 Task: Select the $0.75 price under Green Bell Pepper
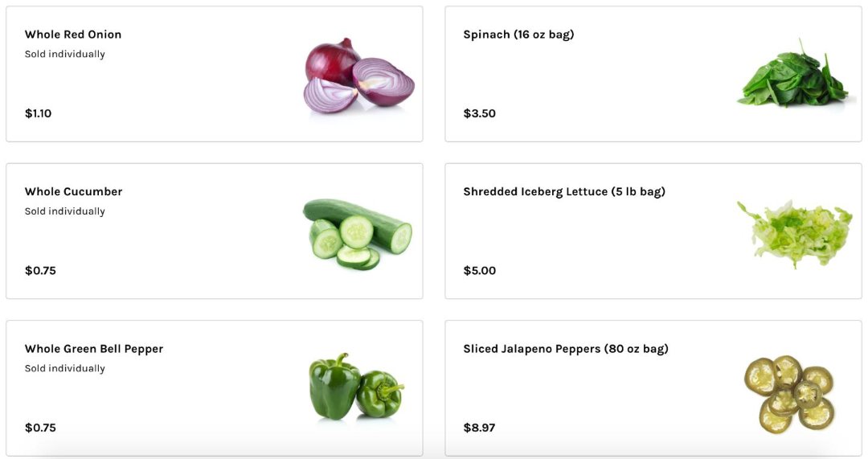coord(40,428)
